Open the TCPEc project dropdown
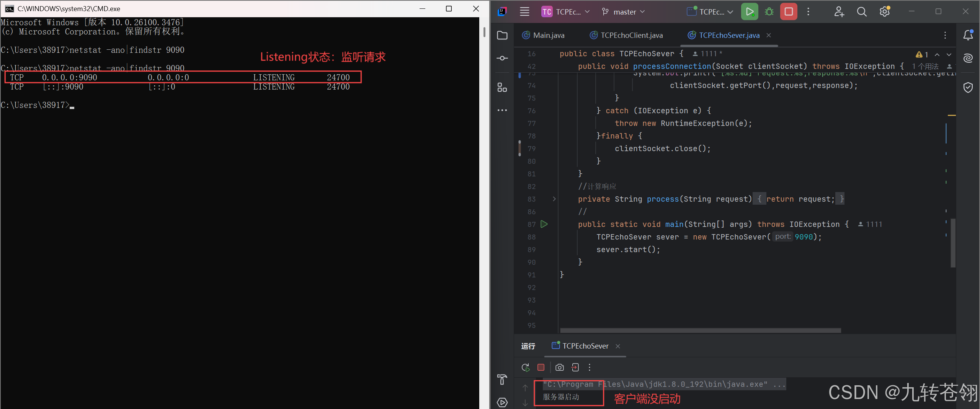 (566, 12)
